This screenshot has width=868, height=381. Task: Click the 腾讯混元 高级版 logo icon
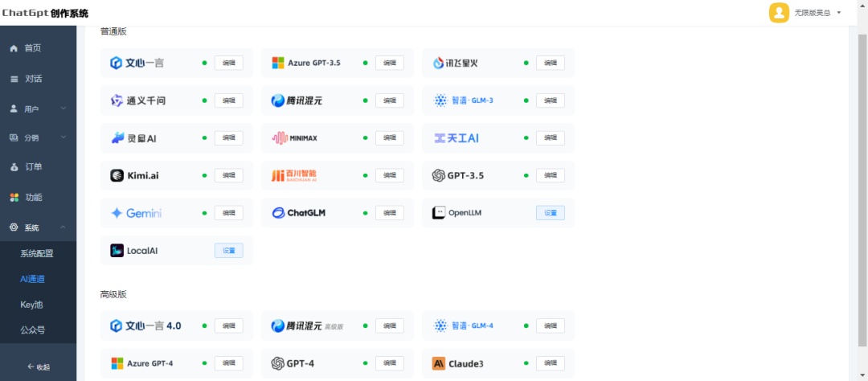pos(277,326)
